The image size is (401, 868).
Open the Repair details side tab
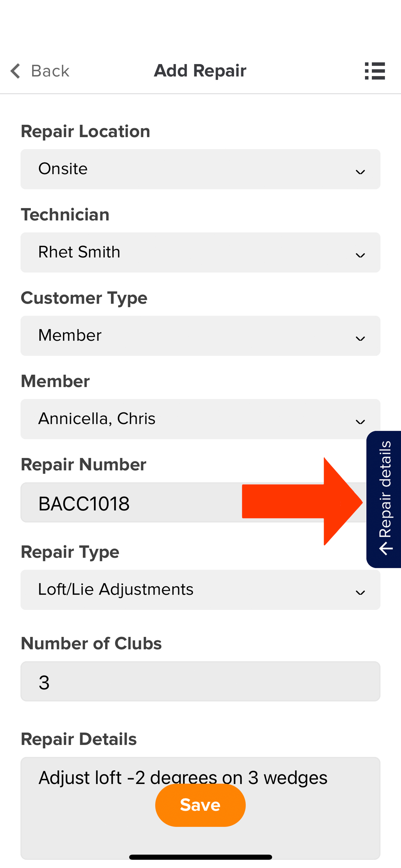[384, 499]
